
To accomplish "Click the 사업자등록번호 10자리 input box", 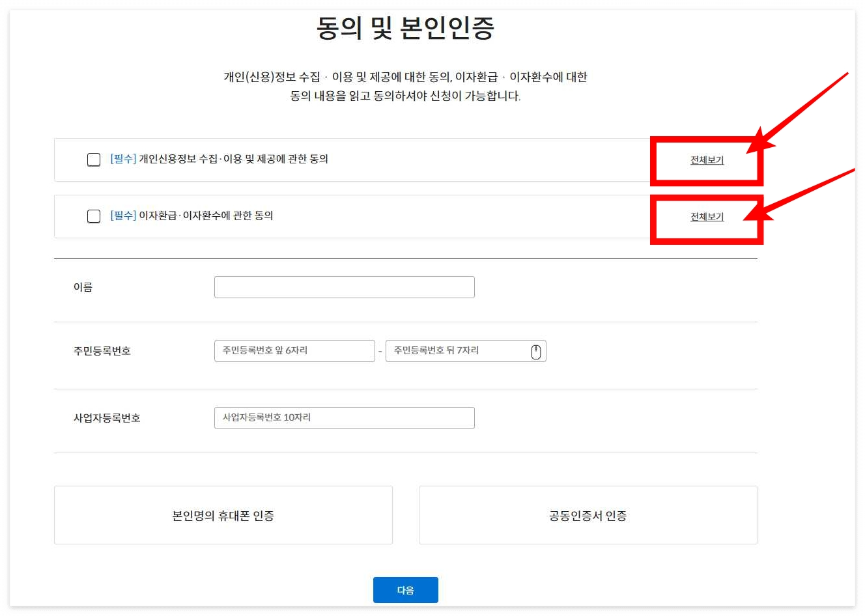I will [344, 417].
